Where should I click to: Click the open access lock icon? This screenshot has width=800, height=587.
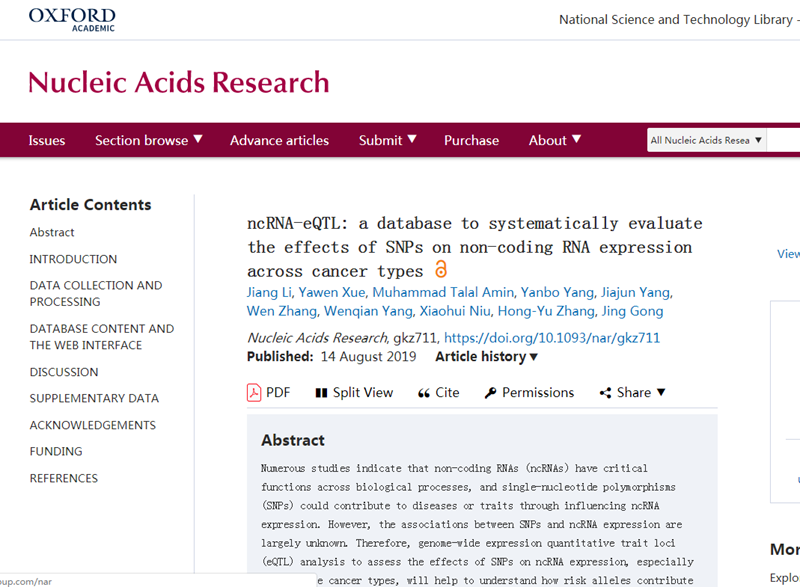click(440, 270)
